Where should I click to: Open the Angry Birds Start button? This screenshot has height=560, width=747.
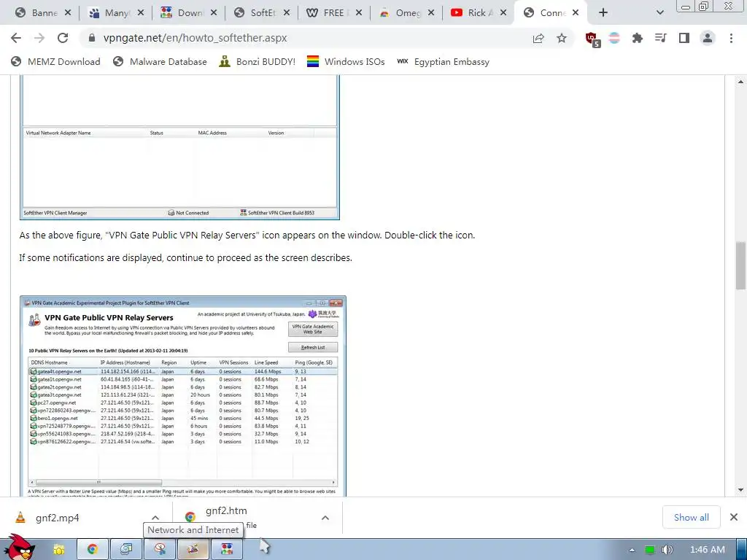[18, 547]
